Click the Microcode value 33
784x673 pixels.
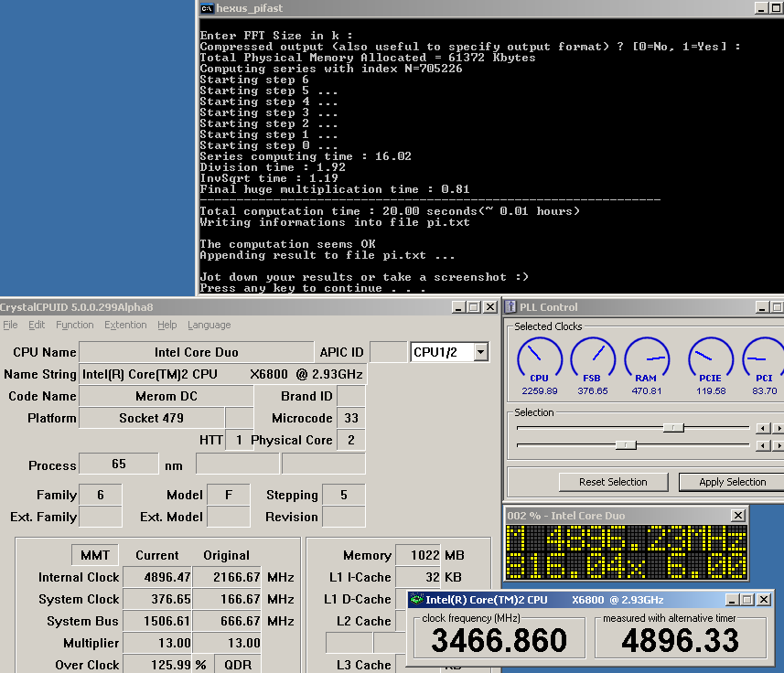pos(351,418)
